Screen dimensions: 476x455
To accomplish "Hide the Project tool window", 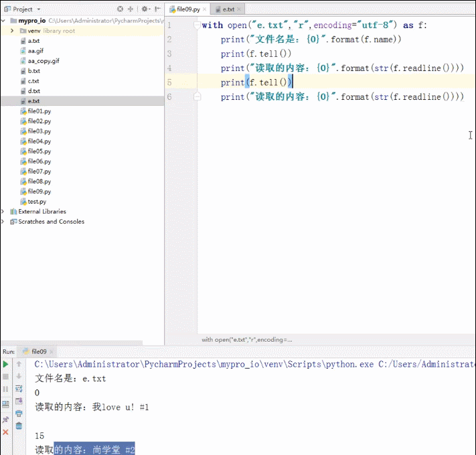I will pyautogui.click(x=157, y=9).
